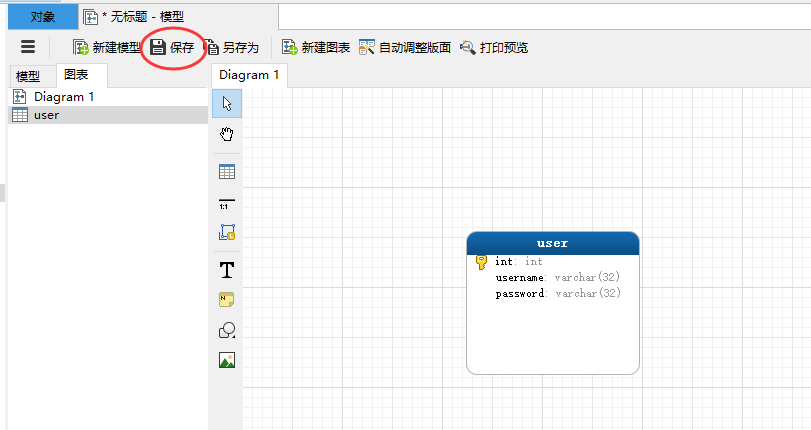Pick the 1:1 relation line tool
The image size is (811, 430).
click(227, 203)
